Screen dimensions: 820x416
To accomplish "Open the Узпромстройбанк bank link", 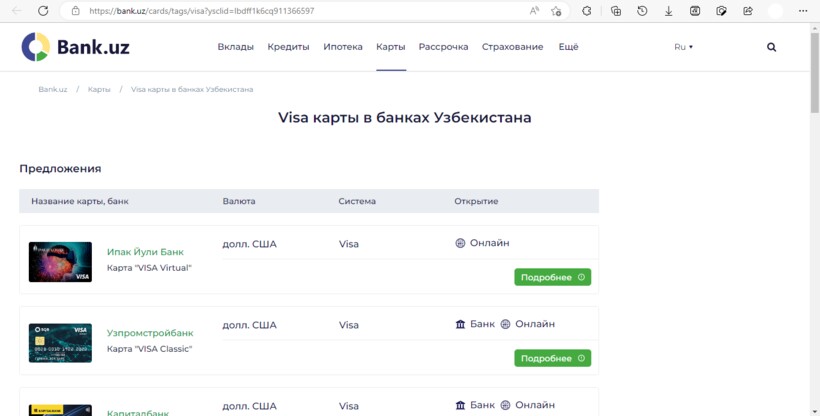I will [150, 333].
